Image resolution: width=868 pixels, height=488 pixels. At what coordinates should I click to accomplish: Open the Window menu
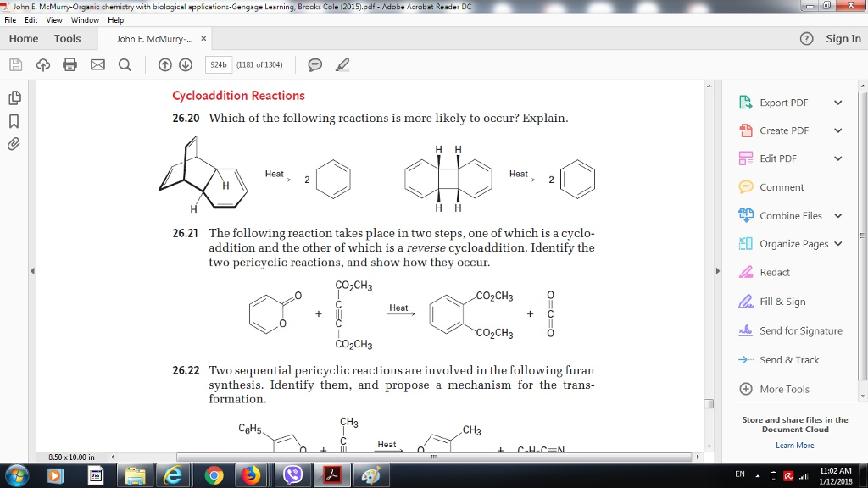click(85, 20)
